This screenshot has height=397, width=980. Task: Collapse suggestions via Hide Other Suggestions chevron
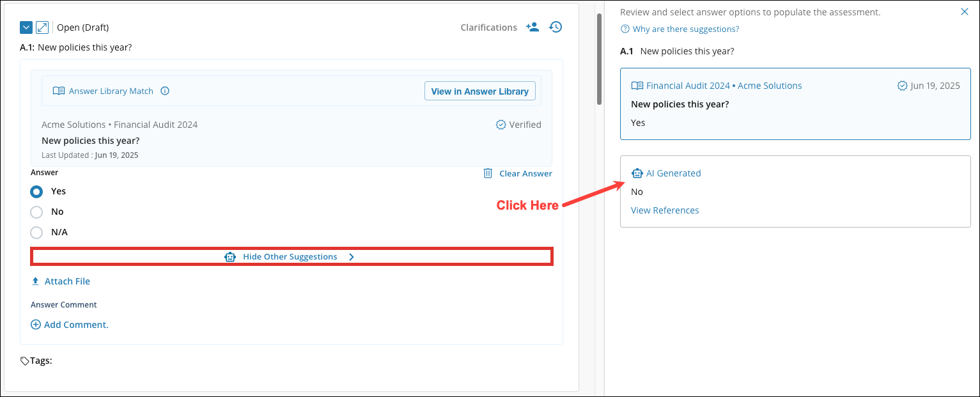(x=351, y=256)
